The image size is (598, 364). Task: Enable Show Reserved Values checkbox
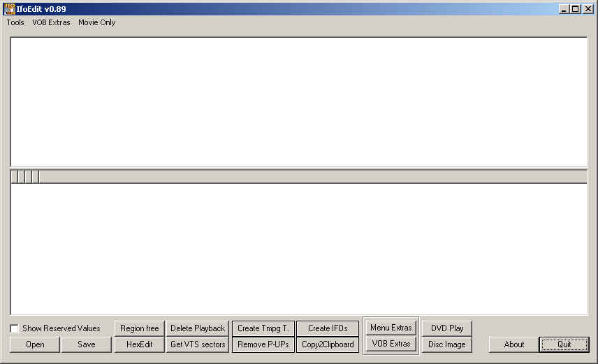coord(15,328)
